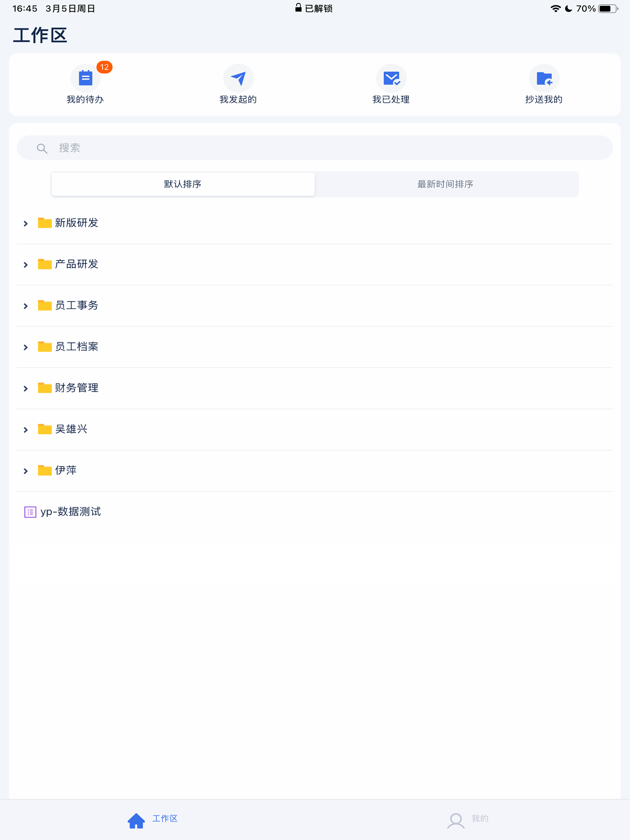Tap the battery status icon
This screenshot has height=840, width=630.
coord(608,8)
